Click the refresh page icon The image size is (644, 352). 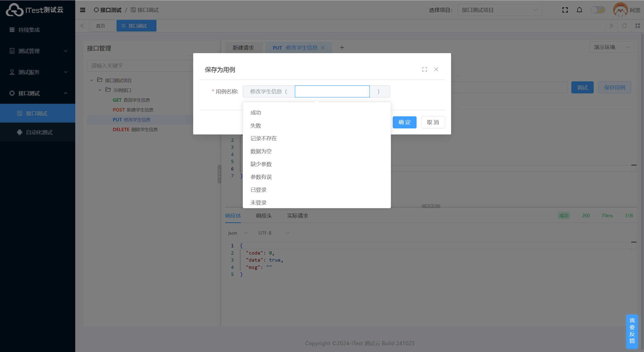[624, 26]
